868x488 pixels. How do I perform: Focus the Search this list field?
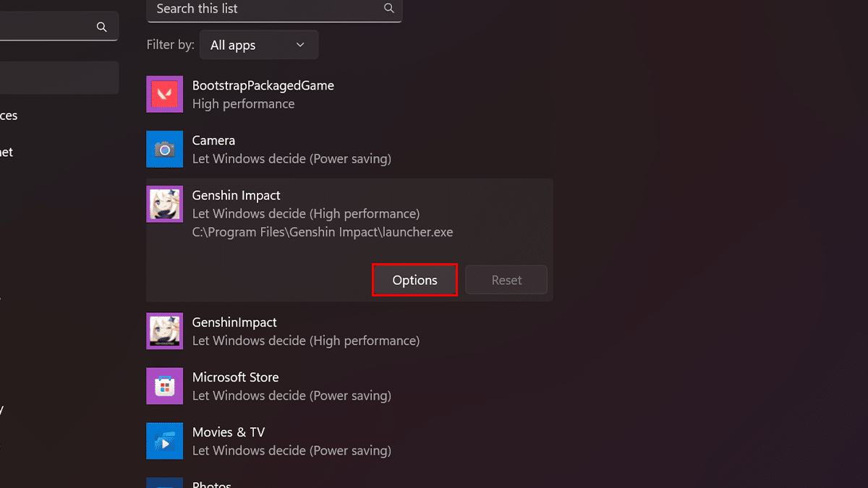point(268,9)
